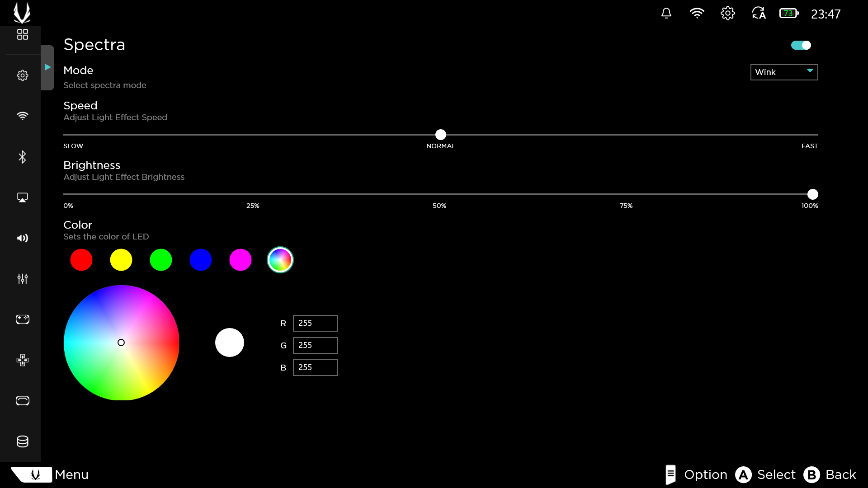Open general settings gear in sidebar

pos(22,75)
